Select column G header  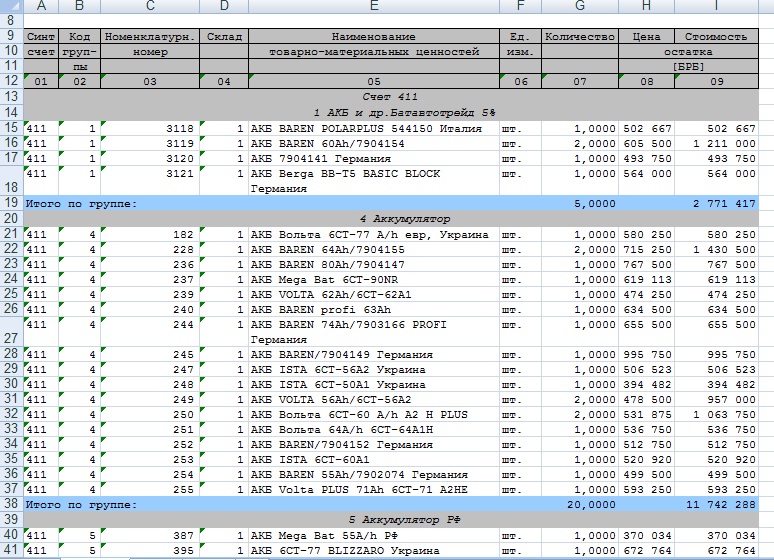click(x=580, y=7)
